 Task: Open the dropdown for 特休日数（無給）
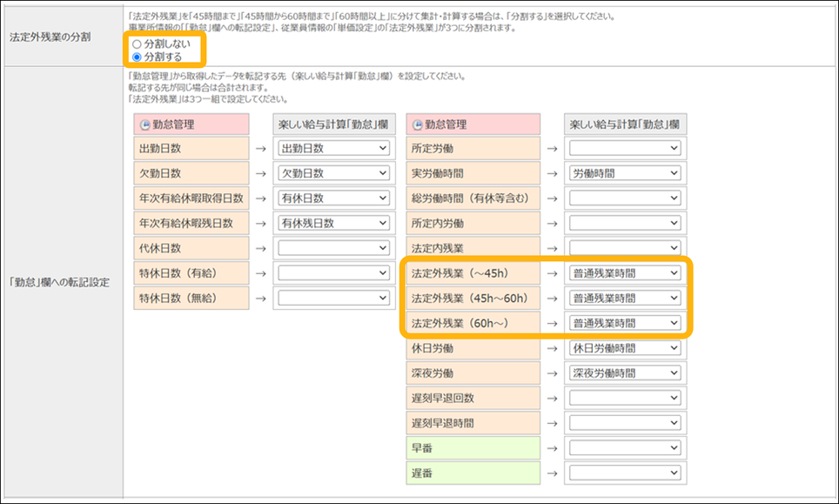pyautogui.click(x=332, y=298)
